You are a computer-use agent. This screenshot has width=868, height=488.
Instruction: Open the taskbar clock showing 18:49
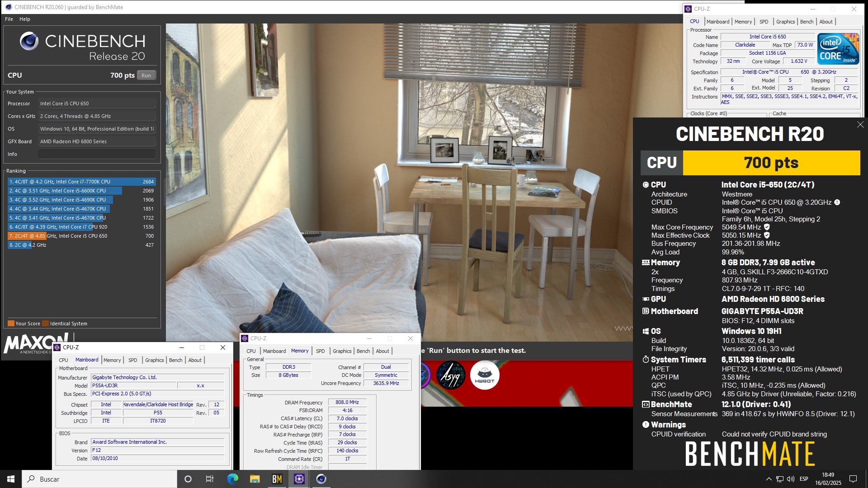click(x=828, y=479)
